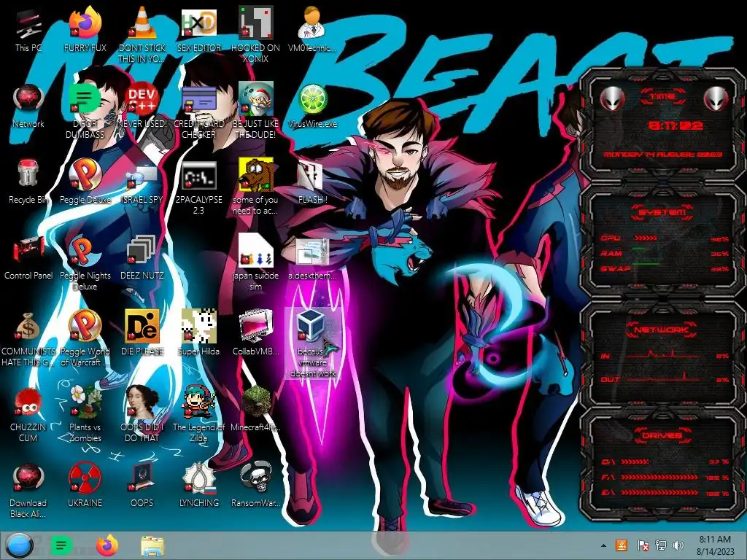Open the CollabVMB... monitor icon
Image resolution: width=747 pixels, height=560 pixels.
pyautogui.click(x=255, y=326)
